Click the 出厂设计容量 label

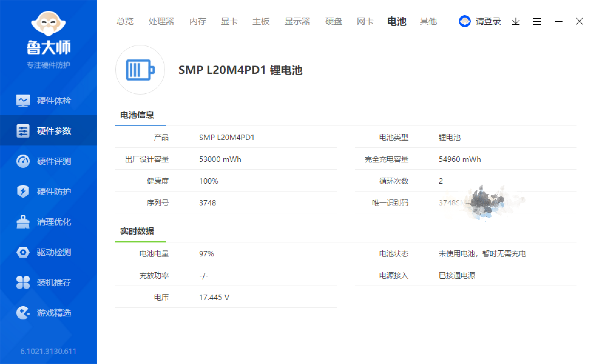[x=147, y=159]
